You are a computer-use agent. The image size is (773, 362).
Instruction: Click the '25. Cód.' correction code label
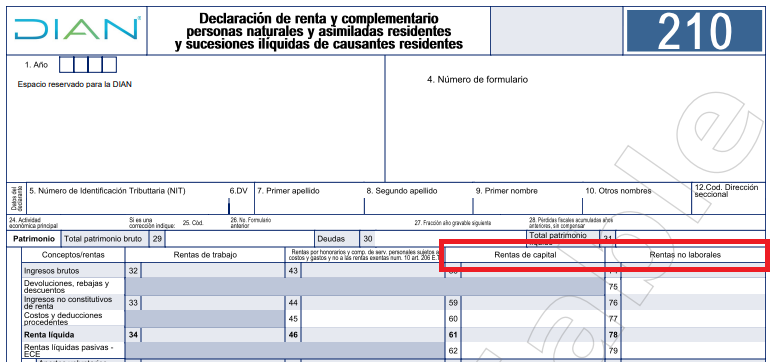(x=193, y=223)
